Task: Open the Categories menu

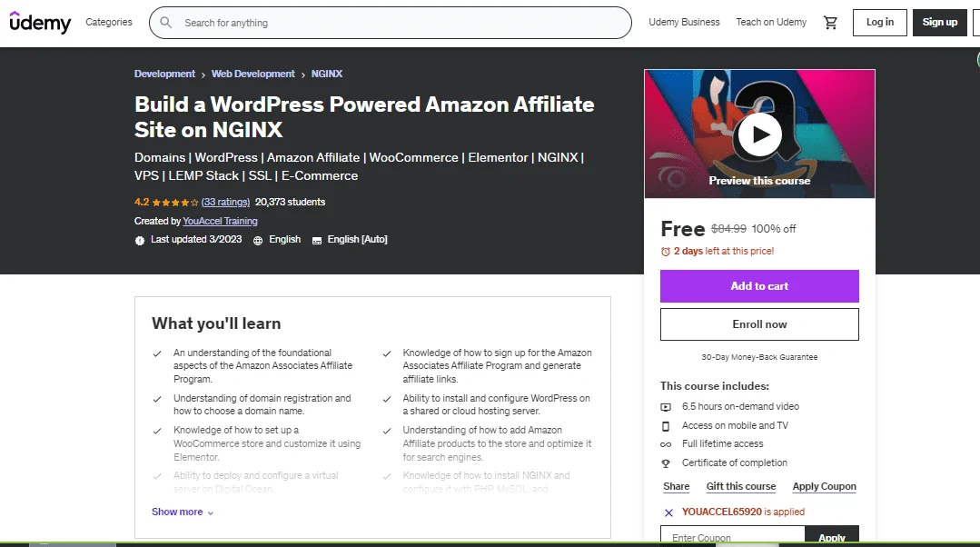Action: [x=109, y=22]
